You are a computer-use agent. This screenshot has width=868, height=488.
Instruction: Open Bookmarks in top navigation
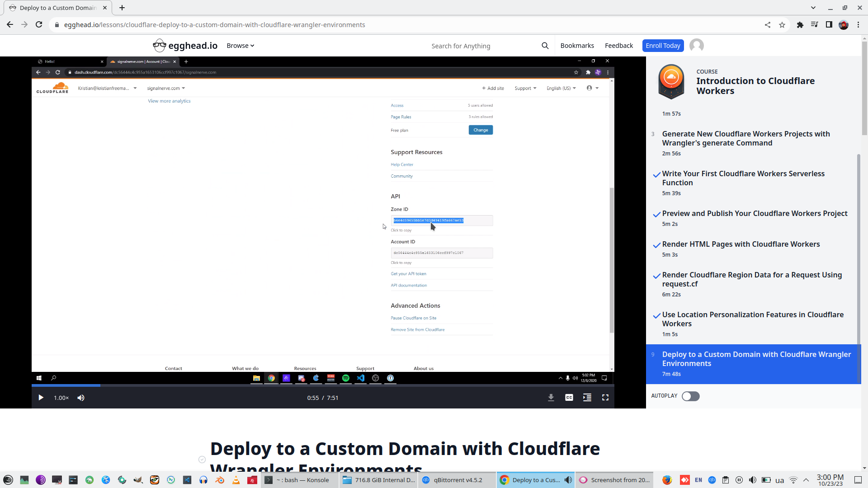pyautogui.click(x=577, y=46)
